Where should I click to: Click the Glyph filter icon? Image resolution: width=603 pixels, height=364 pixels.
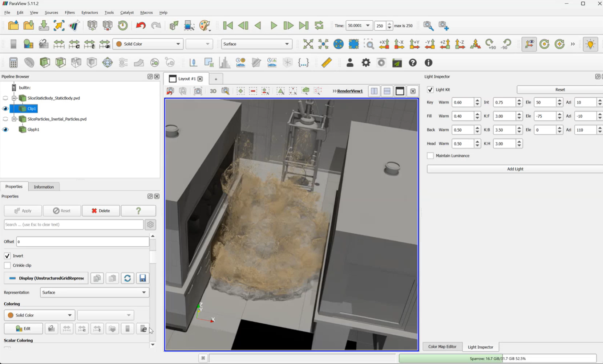click(108, 62)
